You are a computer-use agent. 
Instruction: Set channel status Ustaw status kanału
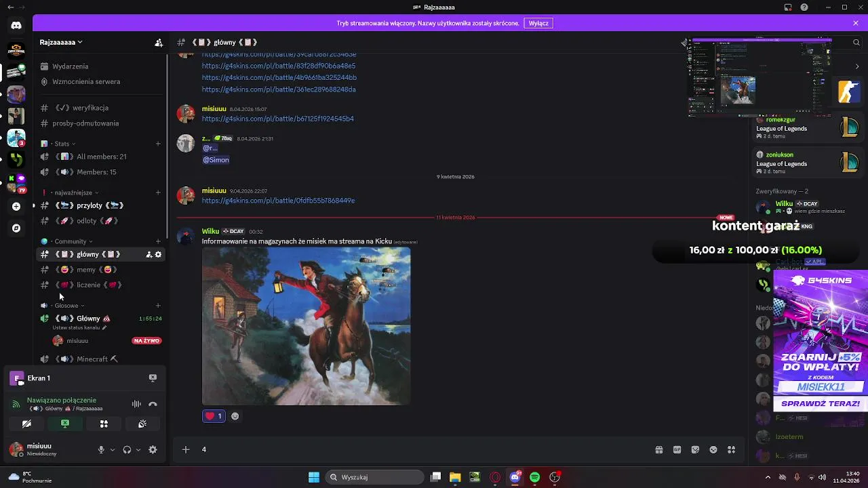79,328
